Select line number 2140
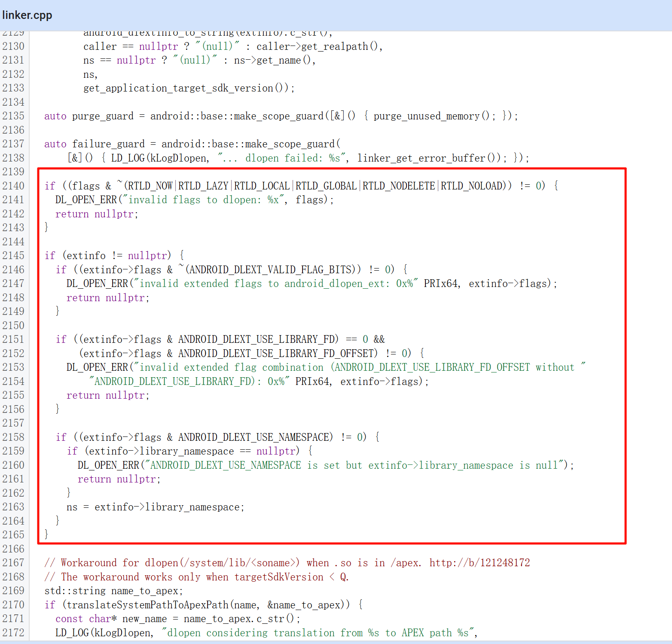This screenshot has width=672, height=644. coord(13,186)
